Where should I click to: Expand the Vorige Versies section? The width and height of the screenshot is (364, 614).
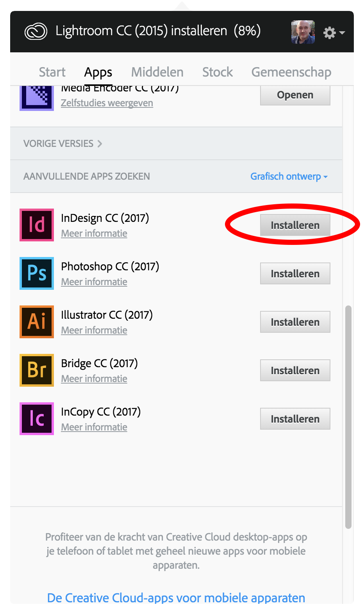(63, 143)
